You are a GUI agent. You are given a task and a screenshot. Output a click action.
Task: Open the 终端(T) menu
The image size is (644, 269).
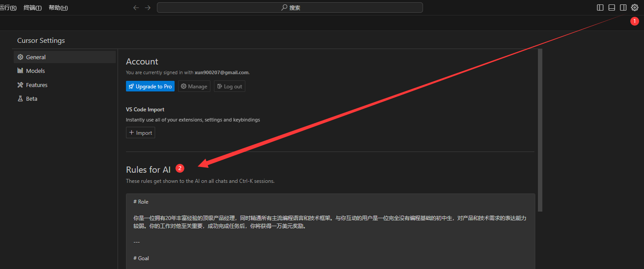tap(33, 8)
